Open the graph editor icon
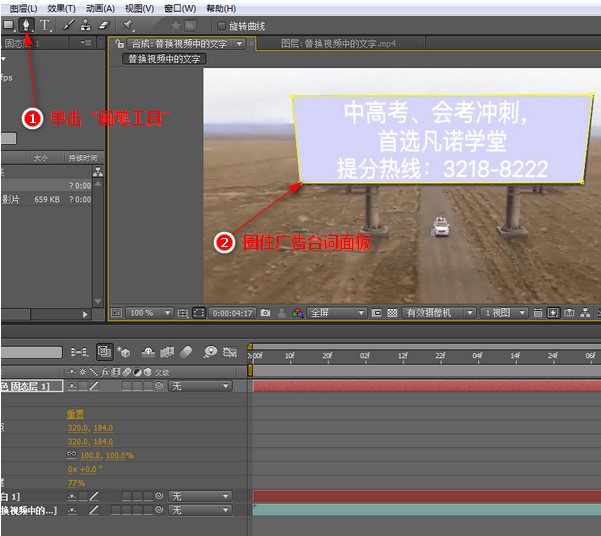 pos(230,352)
